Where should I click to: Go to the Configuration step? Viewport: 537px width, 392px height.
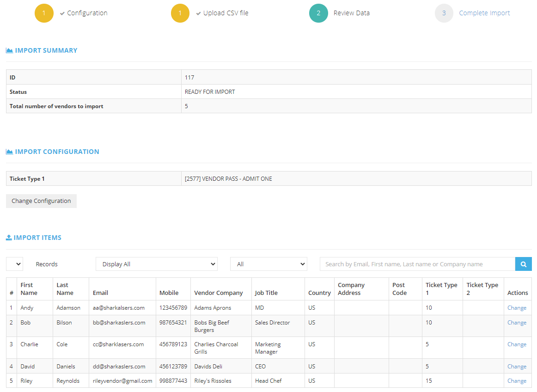pos(87,13)
